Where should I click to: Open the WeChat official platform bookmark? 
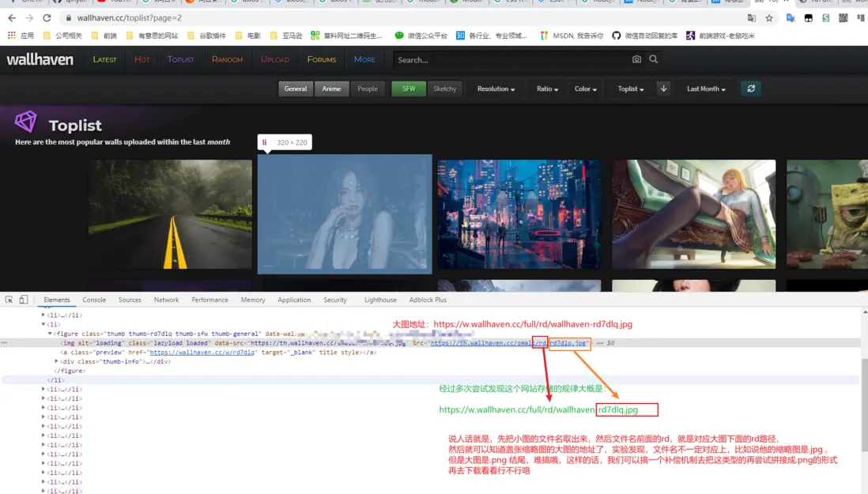coord(421,36)
